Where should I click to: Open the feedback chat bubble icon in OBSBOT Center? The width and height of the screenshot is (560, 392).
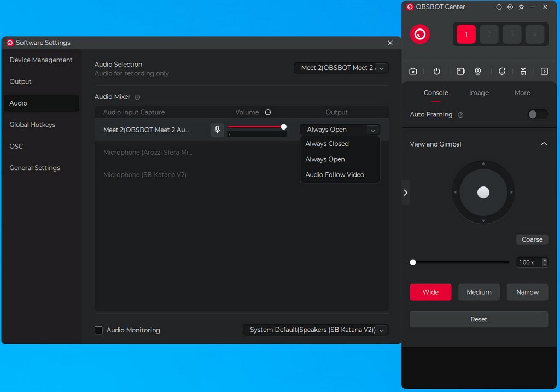499,7
